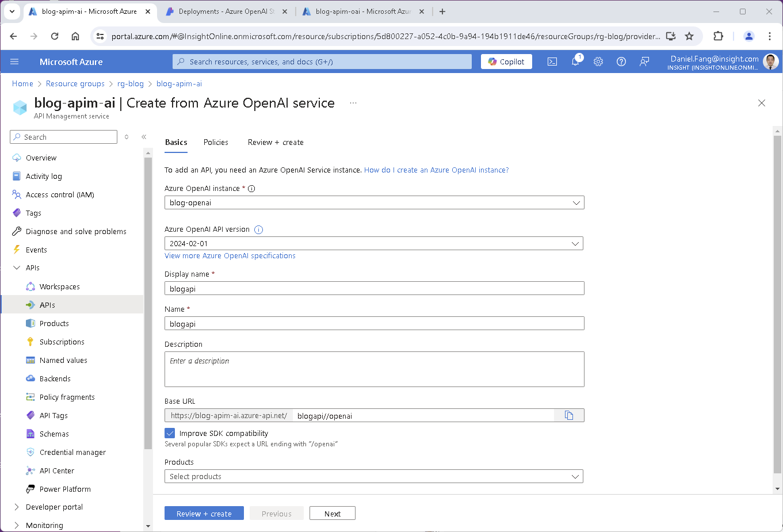Click the blue Review + create button
This screenshot has width=783, height=532.
(204, 514)
